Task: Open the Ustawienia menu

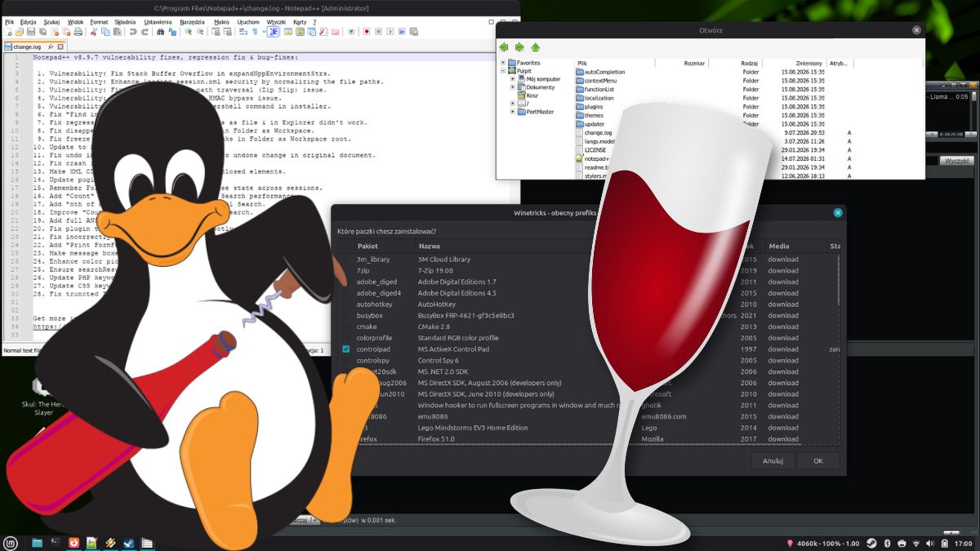Action: (x=158, y=22)
